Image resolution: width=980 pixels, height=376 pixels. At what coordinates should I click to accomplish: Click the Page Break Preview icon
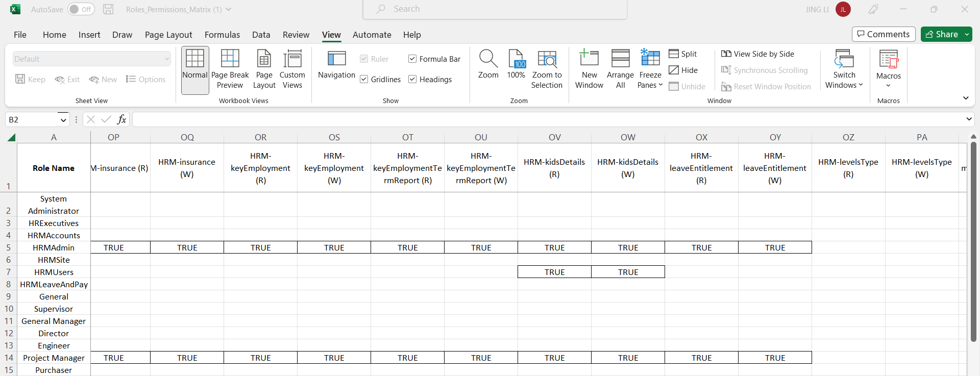pos(230,59)
